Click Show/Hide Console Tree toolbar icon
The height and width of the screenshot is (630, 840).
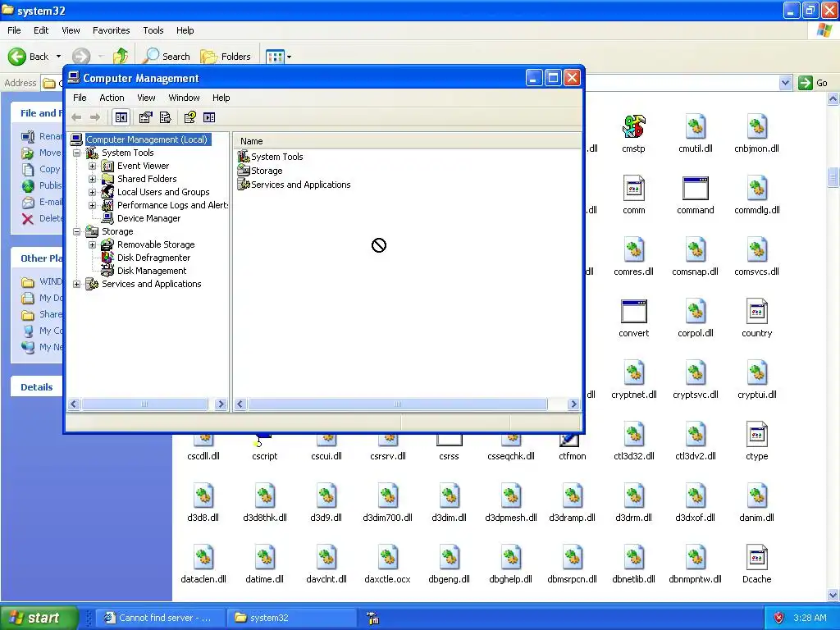(121, 117)
